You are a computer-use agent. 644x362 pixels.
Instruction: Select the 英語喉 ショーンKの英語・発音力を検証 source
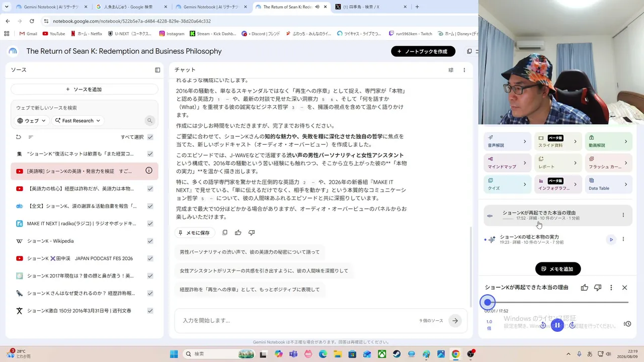[85, 171]
